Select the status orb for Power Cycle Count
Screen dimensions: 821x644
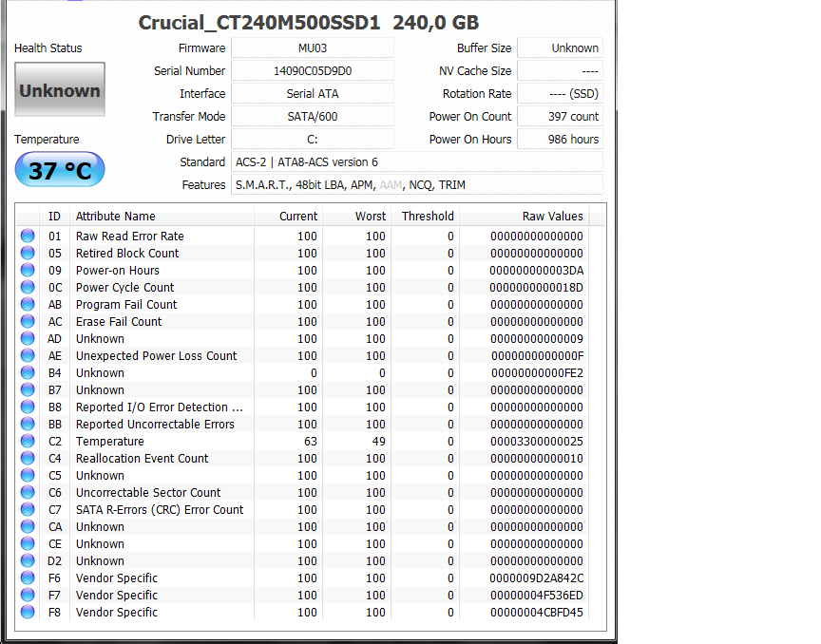point(28,288)
